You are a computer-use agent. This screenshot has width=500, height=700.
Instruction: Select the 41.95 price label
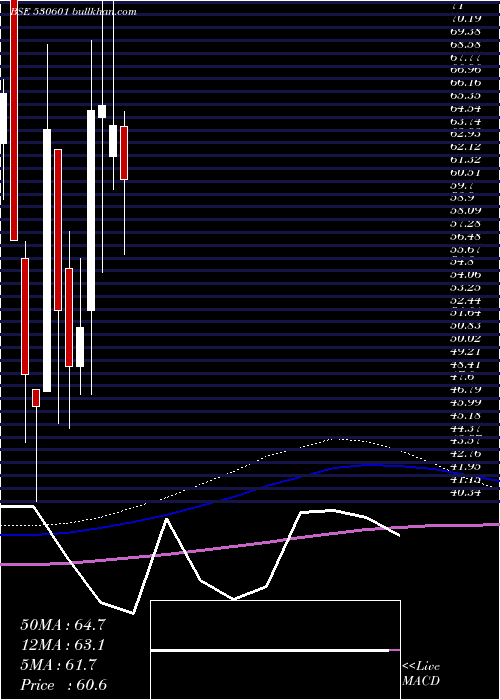click(x=465, y=468)
